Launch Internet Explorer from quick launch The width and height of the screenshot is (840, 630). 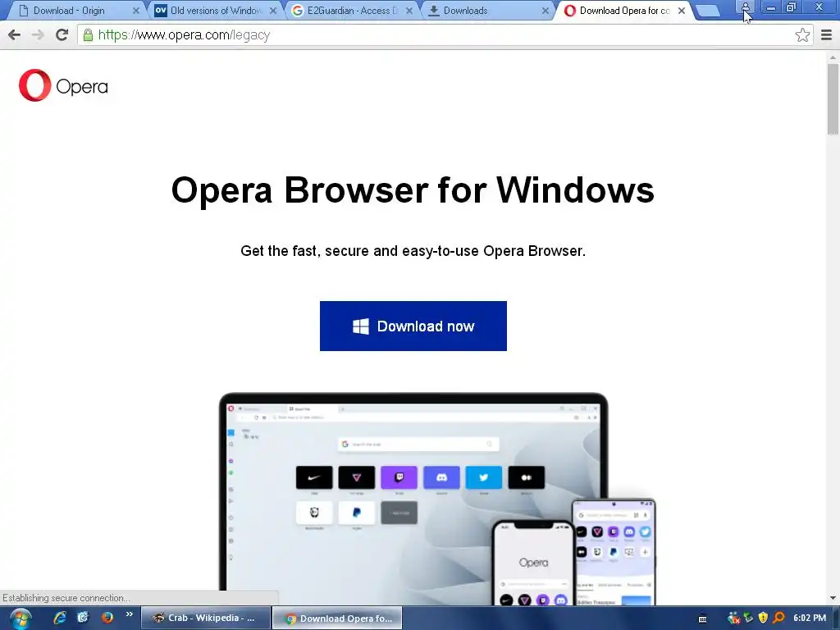(59, 618)
